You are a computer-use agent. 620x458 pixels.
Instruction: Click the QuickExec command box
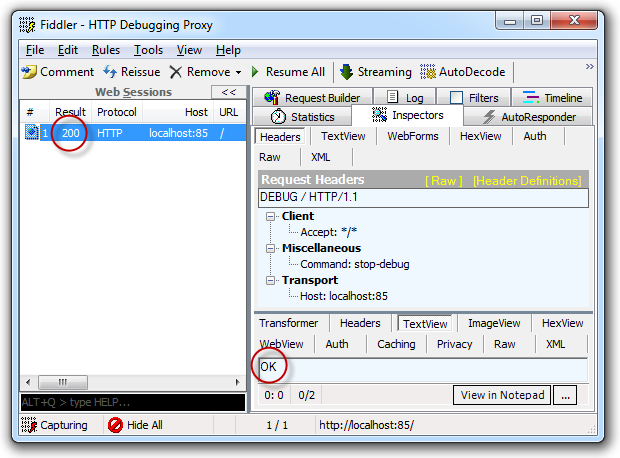[133, 402]
